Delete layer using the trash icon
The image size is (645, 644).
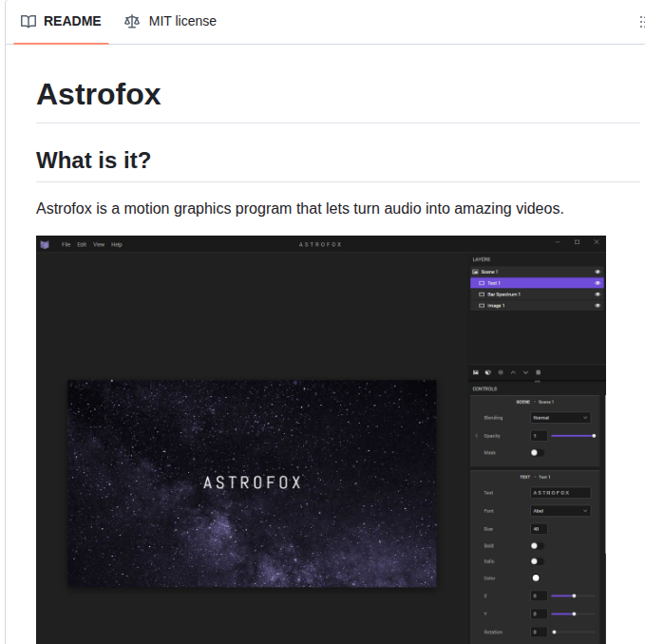(x=538, y=372)
